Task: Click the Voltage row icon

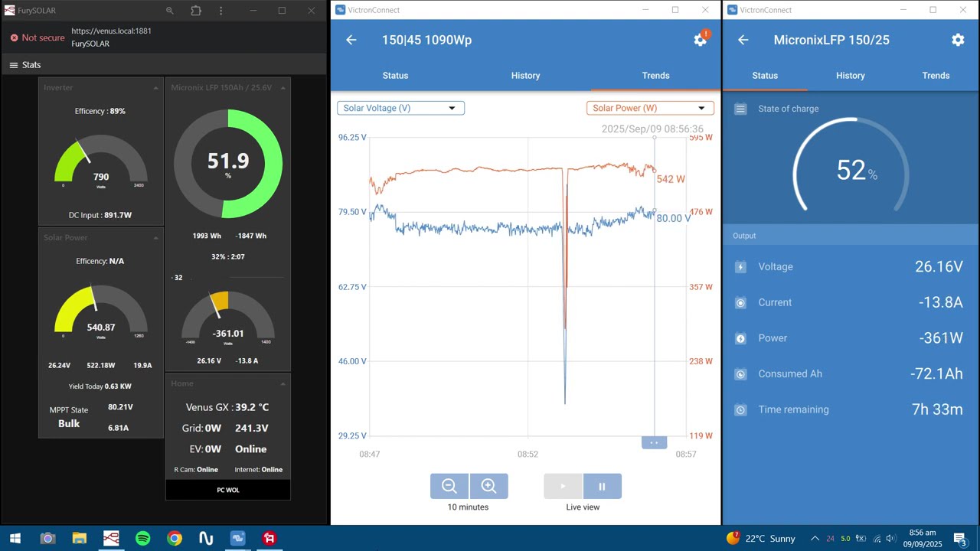Action: pos(740,267)
